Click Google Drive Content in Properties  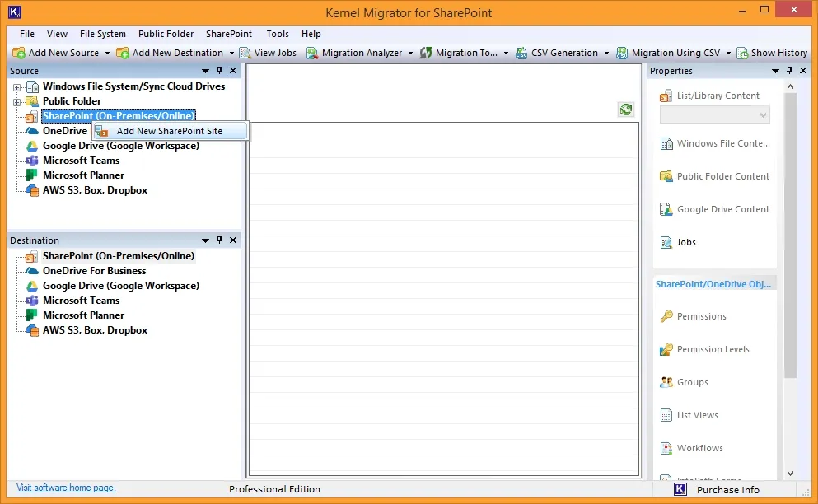[x=714, y=209]
